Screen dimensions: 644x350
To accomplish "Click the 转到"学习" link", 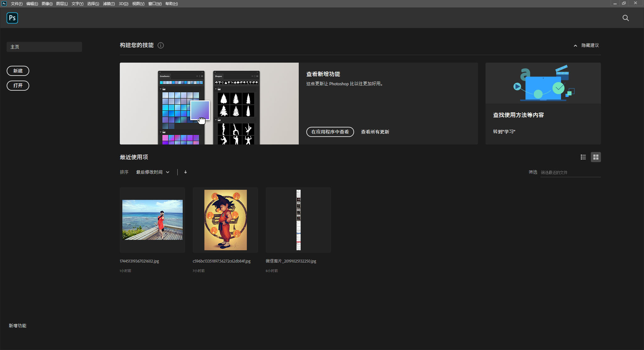I will (x=504, y=132).
